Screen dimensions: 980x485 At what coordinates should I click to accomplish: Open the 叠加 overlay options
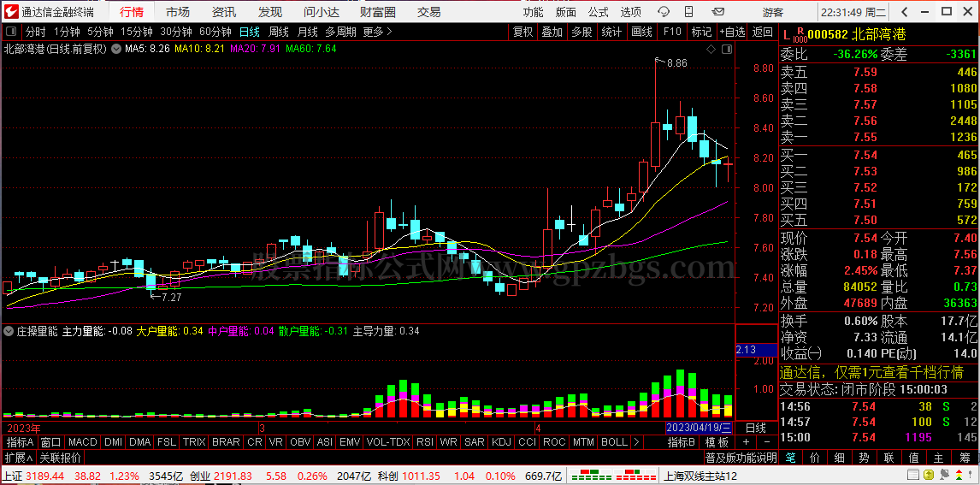(x=552, y=32)
